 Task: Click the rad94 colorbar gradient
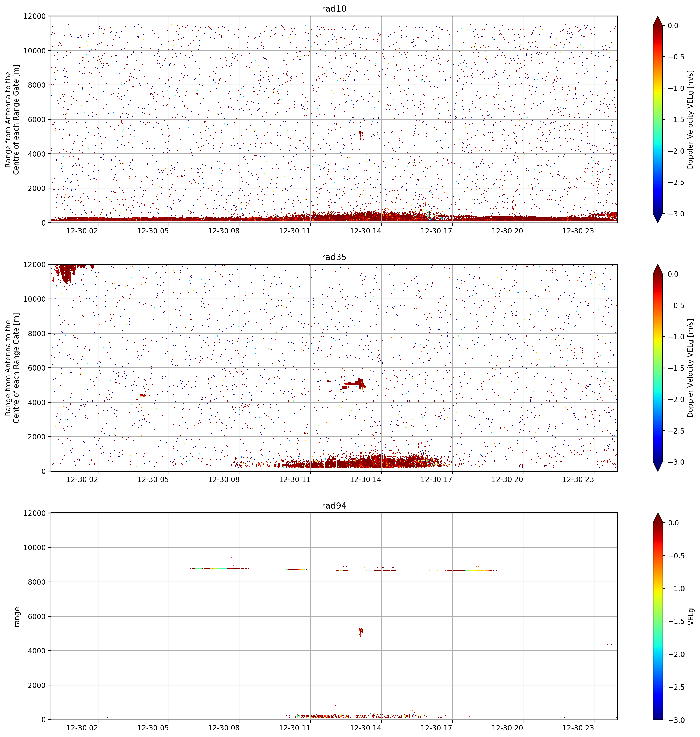click(x=658, y=616)
